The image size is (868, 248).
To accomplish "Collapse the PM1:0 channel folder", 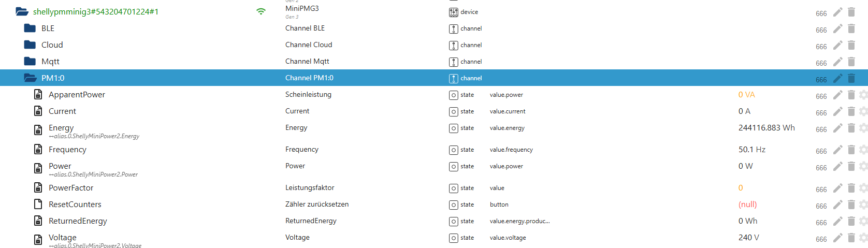I will [x=30, y=78].
